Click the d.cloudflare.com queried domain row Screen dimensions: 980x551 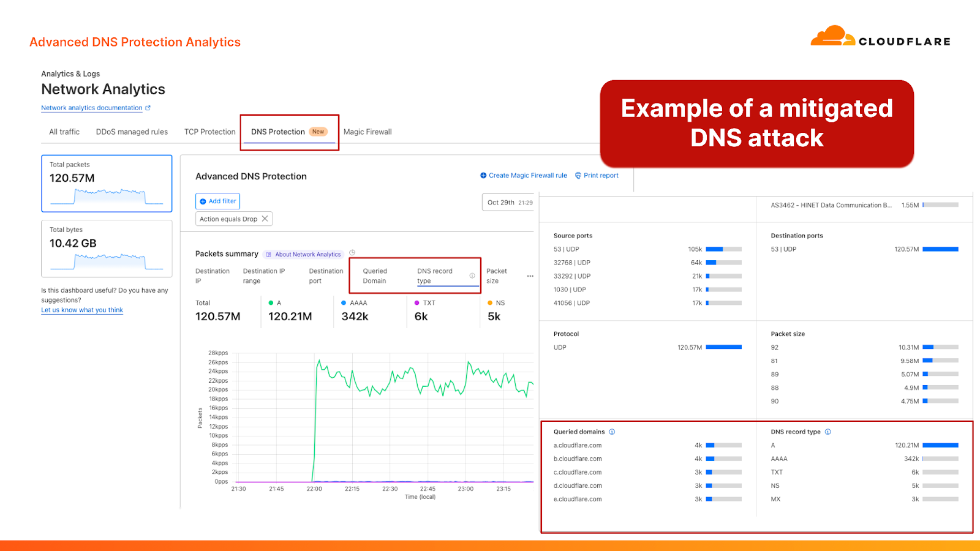(647, 486)
